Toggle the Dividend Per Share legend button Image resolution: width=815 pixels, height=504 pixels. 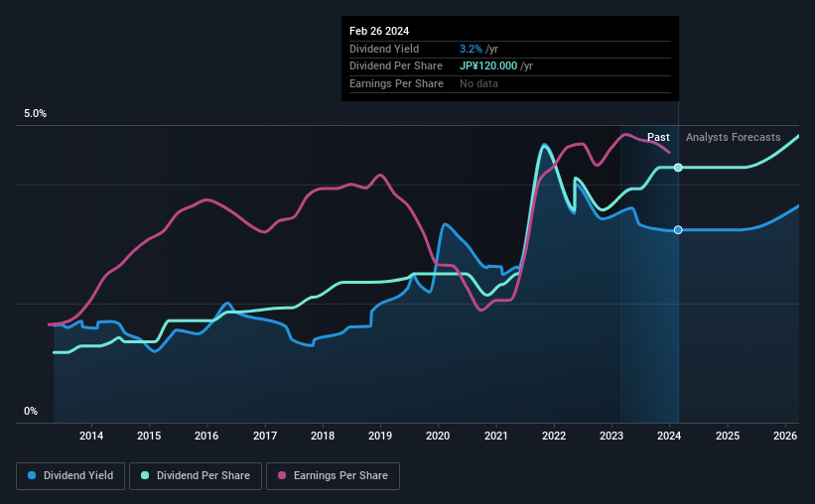196,476
